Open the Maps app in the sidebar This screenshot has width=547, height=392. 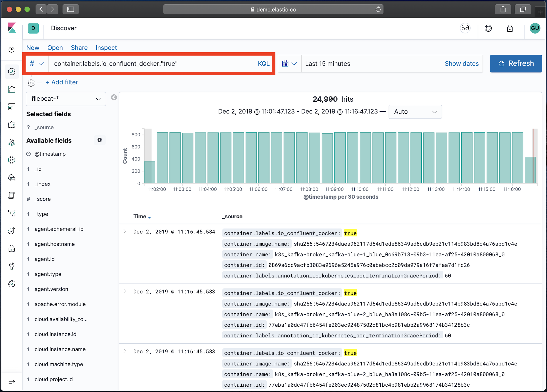(12, 142)
